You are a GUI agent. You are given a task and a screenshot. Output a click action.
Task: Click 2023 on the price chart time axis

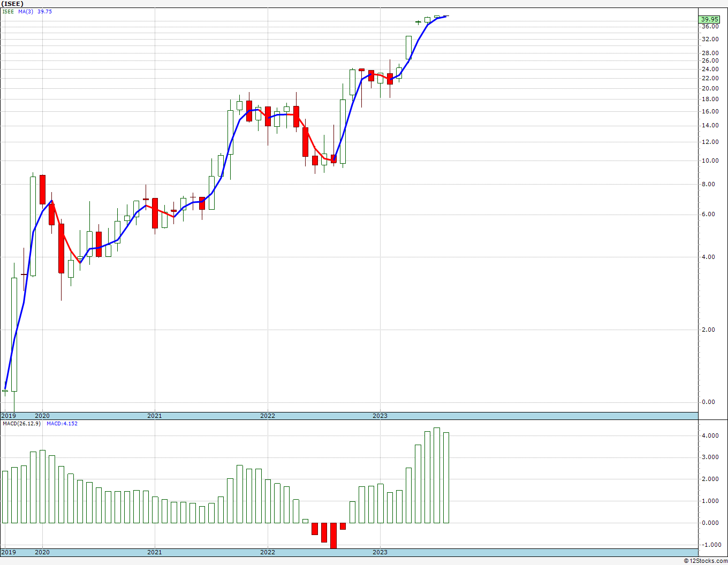pos(380,416)
